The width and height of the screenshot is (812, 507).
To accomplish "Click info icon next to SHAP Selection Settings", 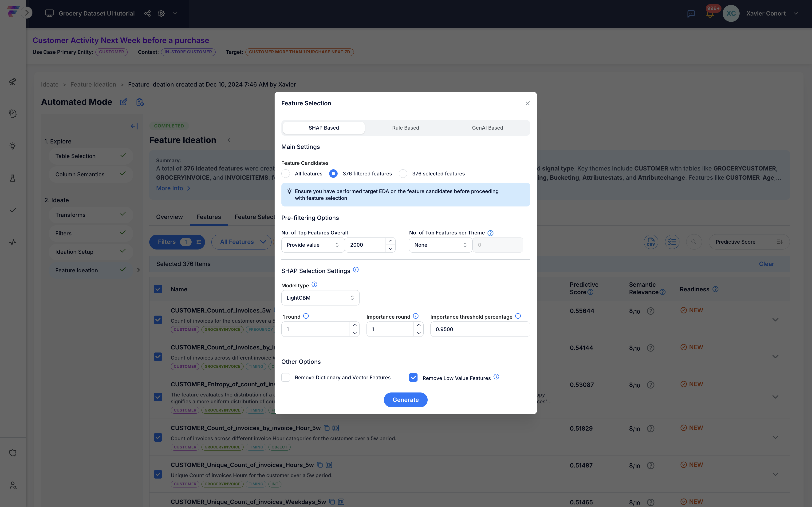I will 356,269.
